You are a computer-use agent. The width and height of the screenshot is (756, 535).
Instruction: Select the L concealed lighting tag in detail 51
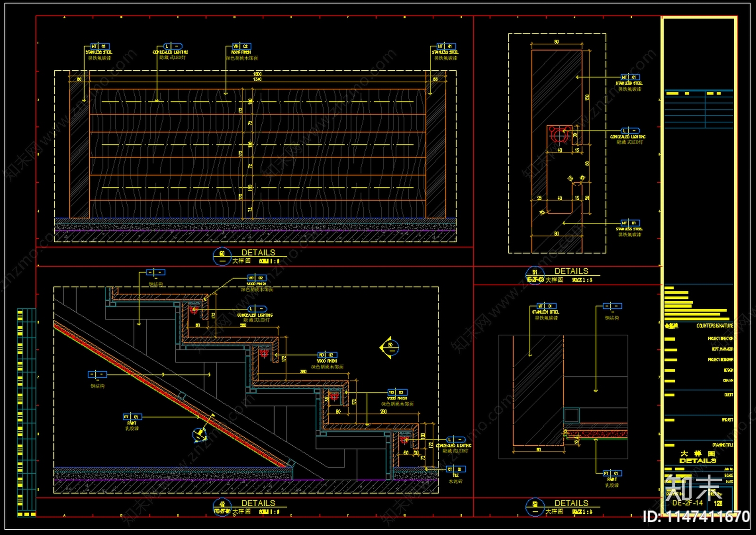[x=630, y=131]
